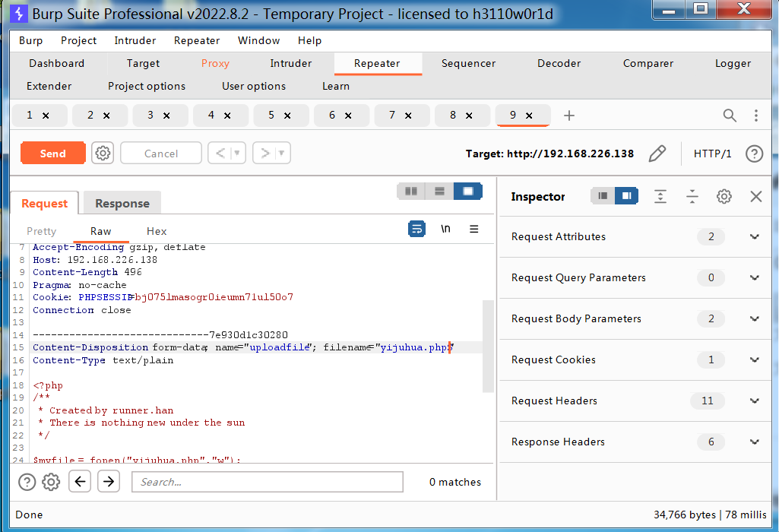
Task: Open Repeater tab 4
Action: 211,116
